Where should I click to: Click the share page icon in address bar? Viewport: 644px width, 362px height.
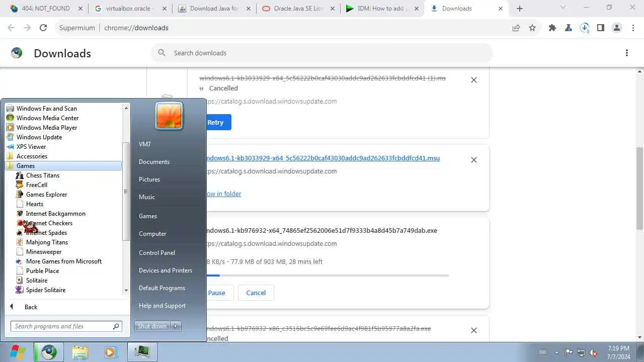pos(516,28)
